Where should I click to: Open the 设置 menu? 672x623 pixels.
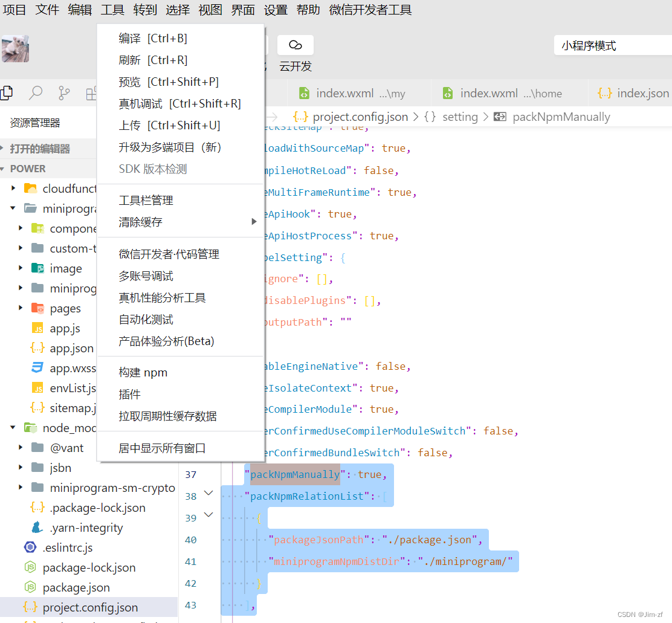pos(276,10)
